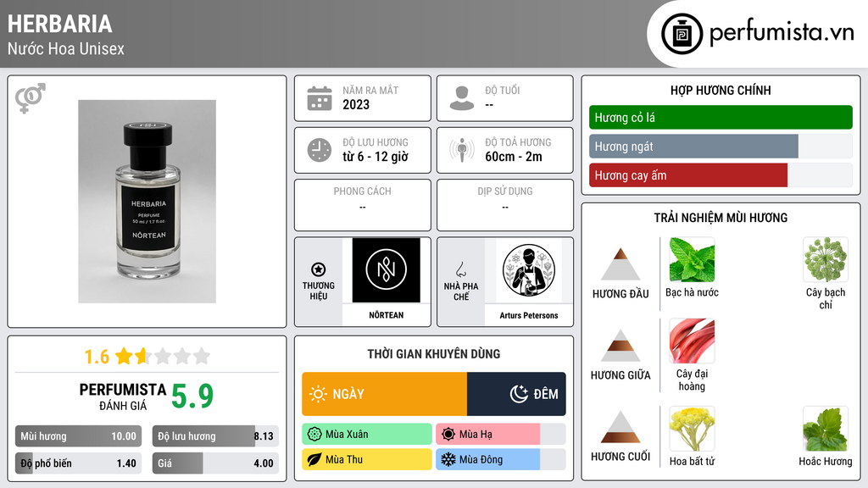Select the dark Đêm segment

tap(516, 394)
